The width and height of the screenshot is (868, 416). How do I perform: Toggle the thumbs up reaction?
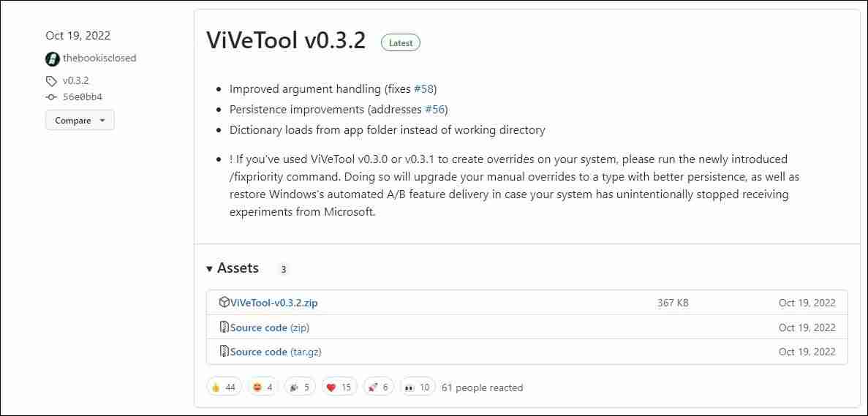[x=224, y=387]
